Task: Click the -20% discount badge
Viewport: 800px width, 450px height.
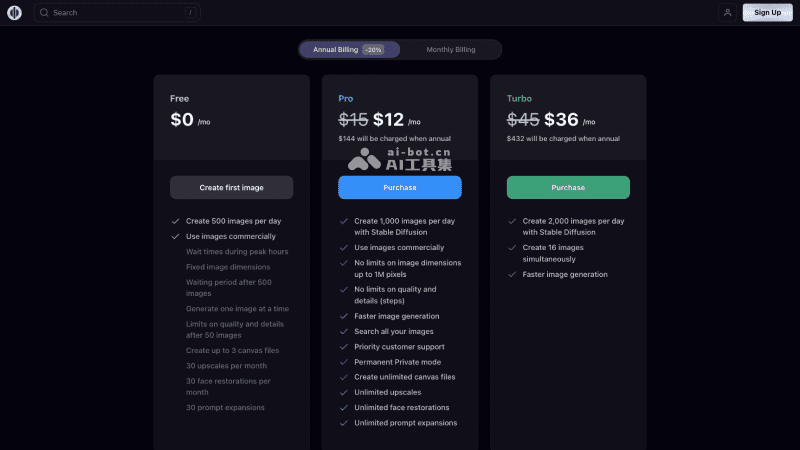Action: tap(373, 49)
